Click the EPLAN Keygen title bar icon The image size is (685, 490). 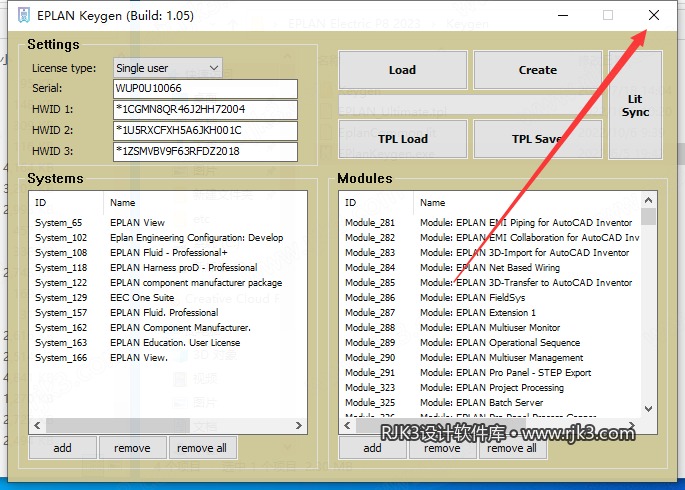(24, 15)
